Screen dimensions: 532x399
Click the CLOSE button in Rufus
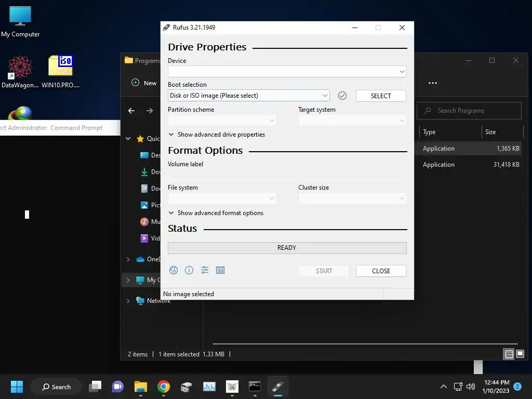(381, 271)
